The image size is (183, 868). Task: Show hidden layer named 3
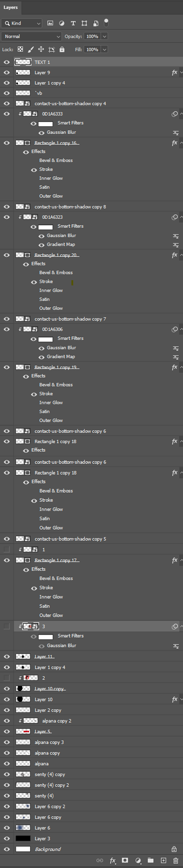pyautogui.click(x=7, y=626)
